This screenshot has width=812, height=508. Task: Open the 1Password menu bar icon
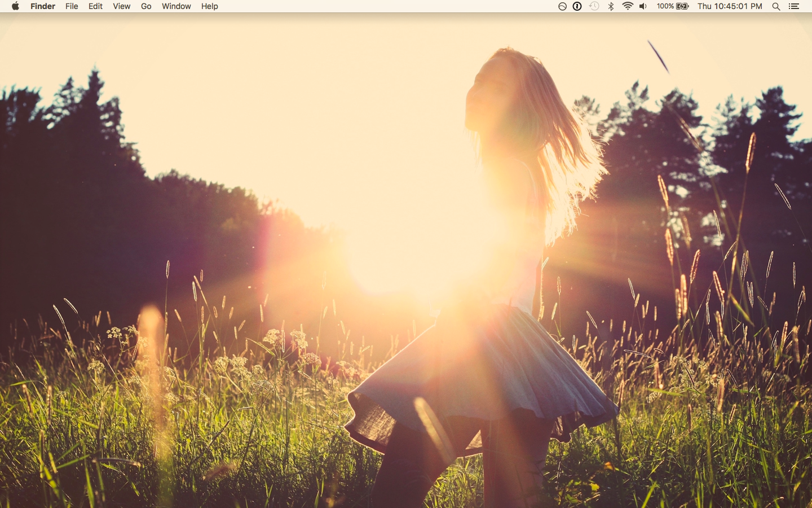point(577,6)
